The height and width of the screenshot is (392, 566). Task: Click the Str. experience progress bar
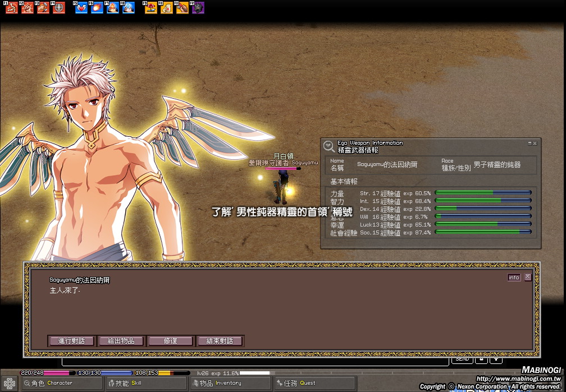click(483, 193)
